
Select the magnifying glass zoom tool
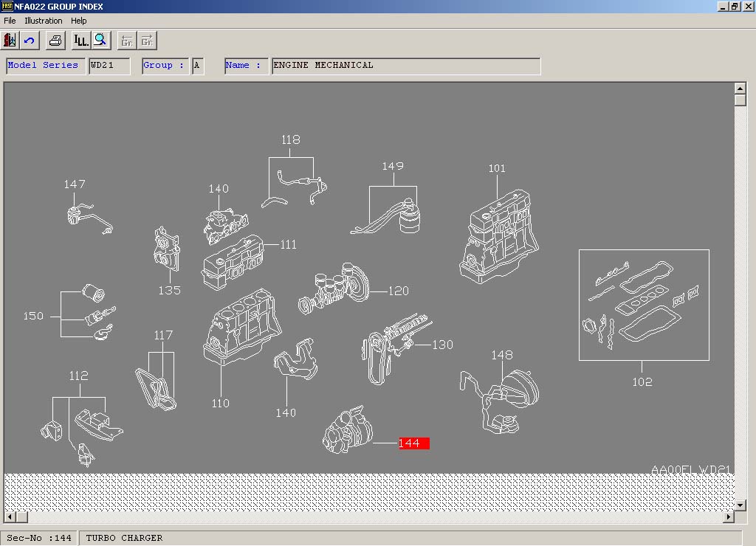coord(100,41)
